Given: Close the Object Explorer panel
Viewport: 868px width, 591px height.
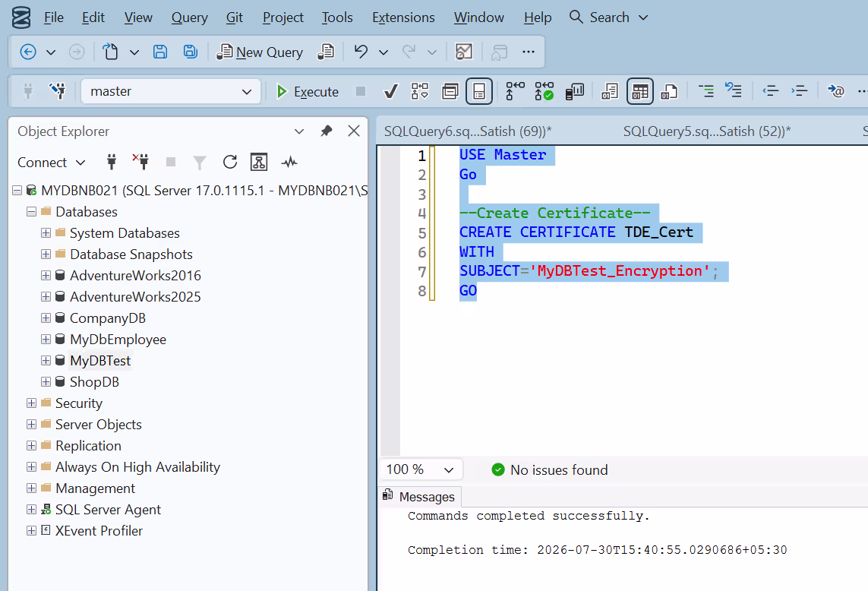Looking at the screenshot, I should point(354,131).
